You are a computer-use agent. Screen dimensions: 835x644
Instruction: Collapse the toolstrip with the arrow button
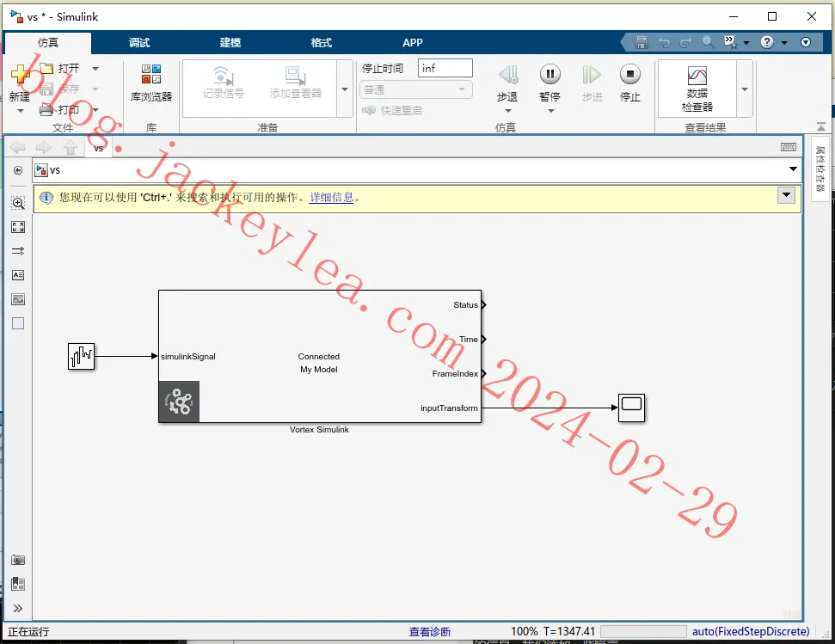point(821,126)
